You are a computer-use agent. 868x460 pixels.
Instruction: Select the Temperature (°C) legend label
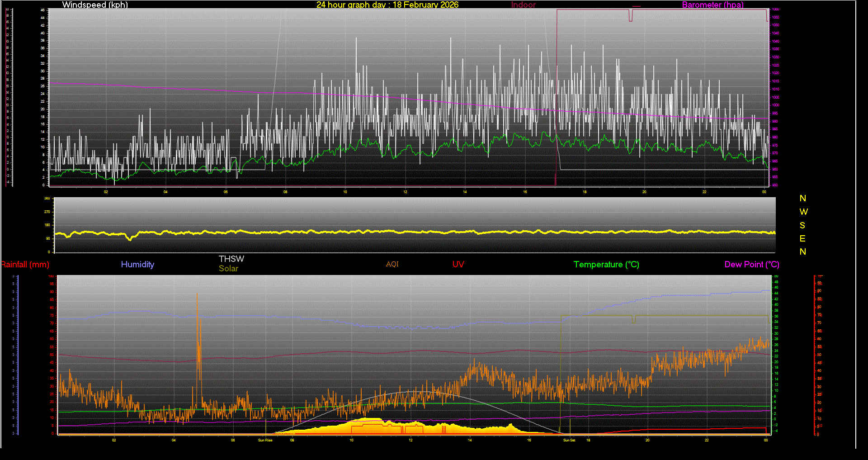pyautogui.click(x=606, y=265)
